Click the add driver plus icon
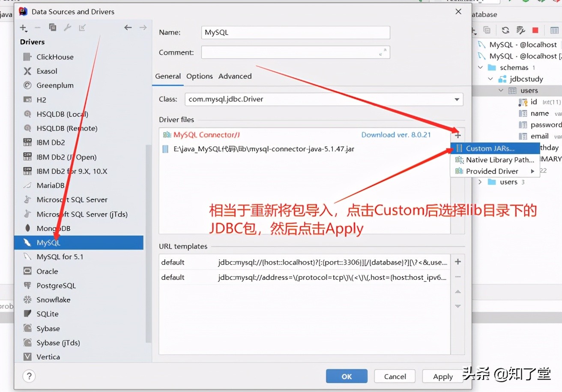This screenshot has height=392, width=562. coord(23,28)
